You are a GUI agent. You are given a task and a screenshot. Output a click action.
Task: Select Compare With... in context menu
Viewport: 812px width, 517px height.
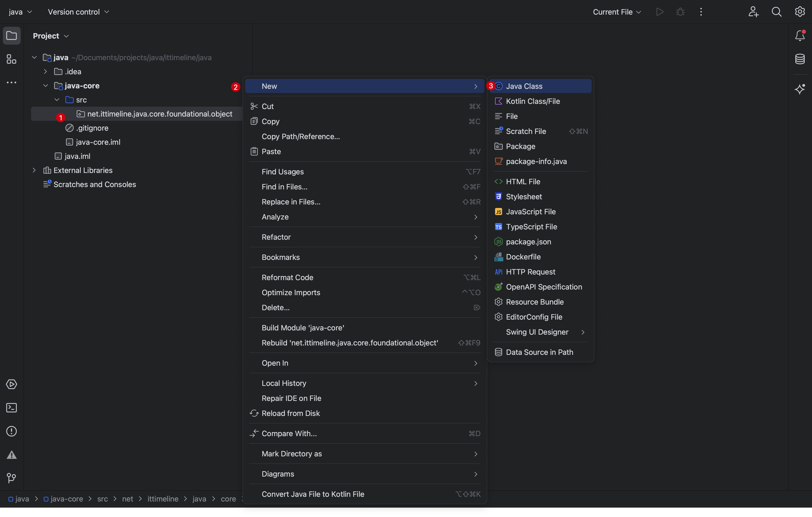pyautogui.click(x=365, y=433)
